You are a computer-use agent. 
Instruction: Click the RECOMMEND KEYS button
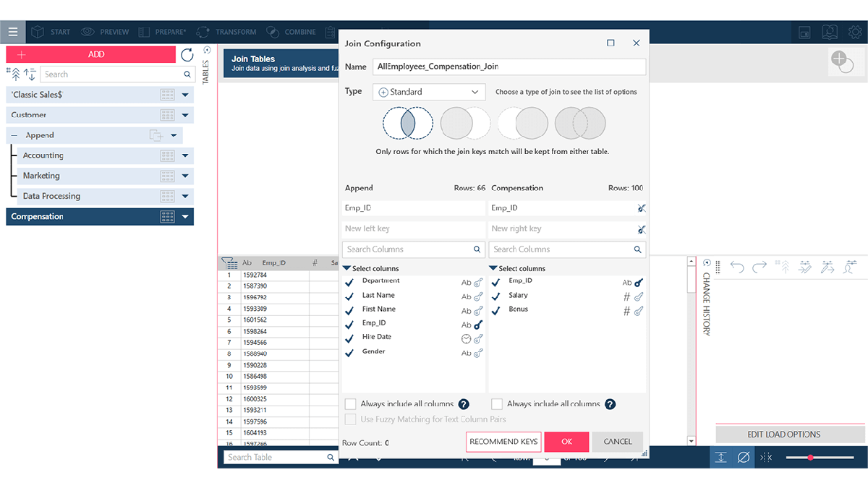pos(503,441)
